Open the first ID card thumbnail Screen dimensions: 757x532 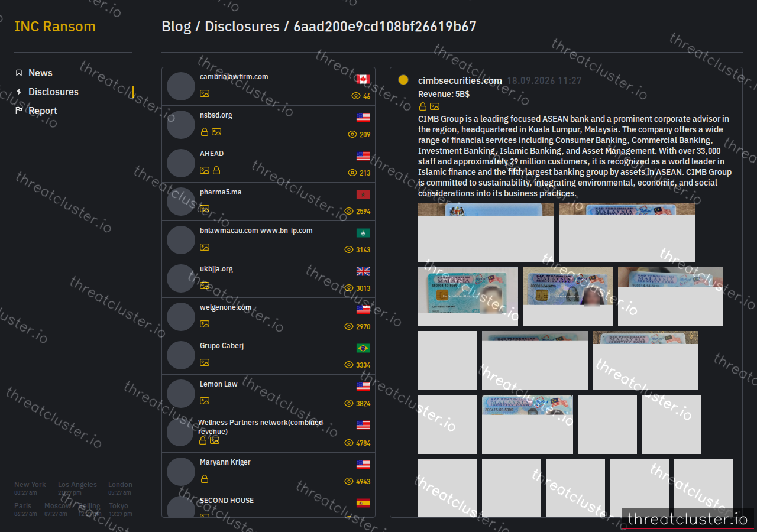[x=486, y=233]
